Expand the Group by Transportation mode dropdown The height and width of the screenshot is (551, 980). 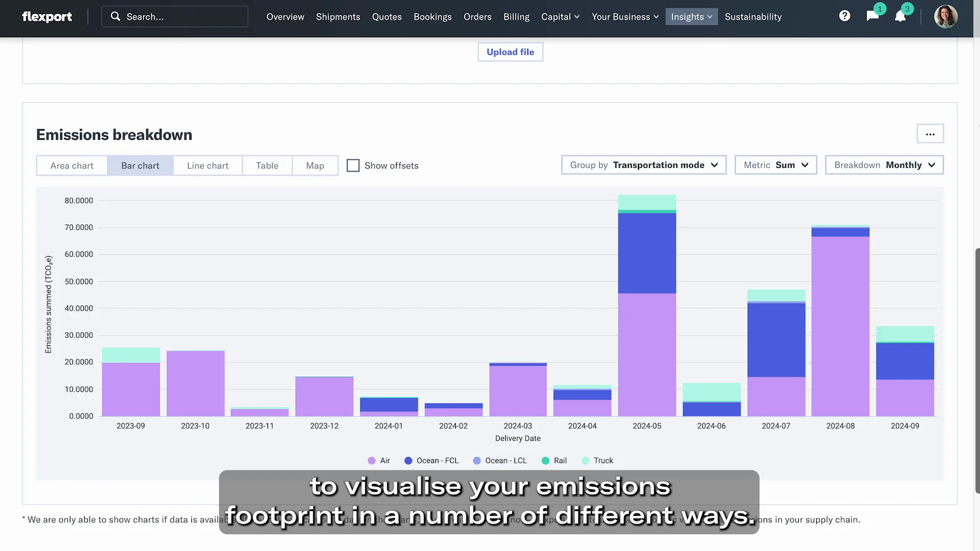[x=644, y=165]
